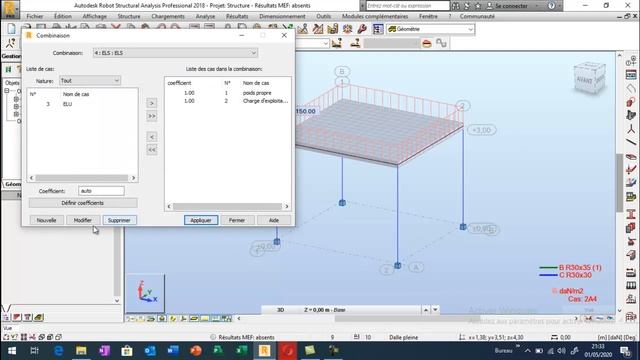Click the up arrow of the Z level selector
The height and width of the screenshot is (360, 640).
click(x=426, y=310)
